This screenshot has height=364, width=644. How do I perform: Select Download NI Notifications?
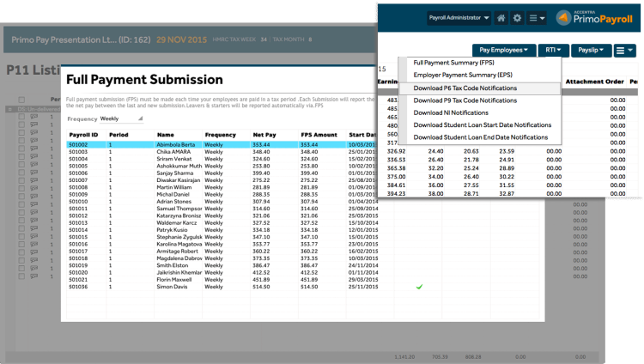[x=451, y=112]
